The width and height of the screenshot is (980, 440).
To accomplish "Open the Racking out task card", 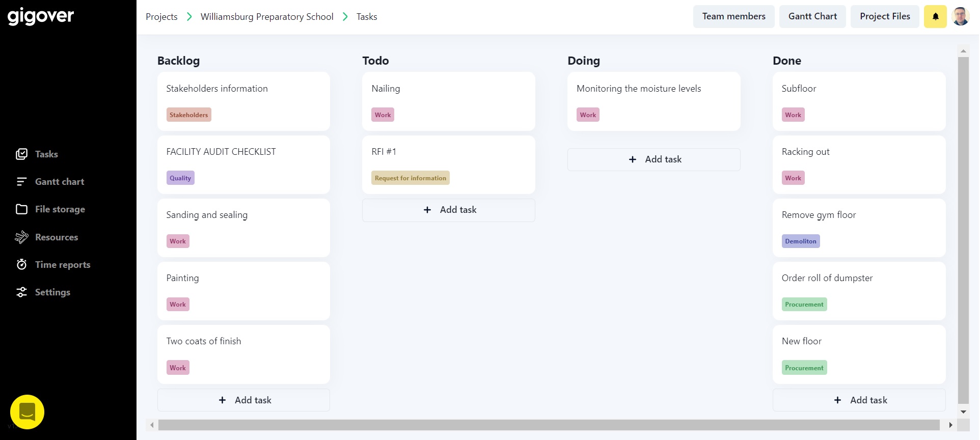I will pyautogui.click(x=859, y=164).
